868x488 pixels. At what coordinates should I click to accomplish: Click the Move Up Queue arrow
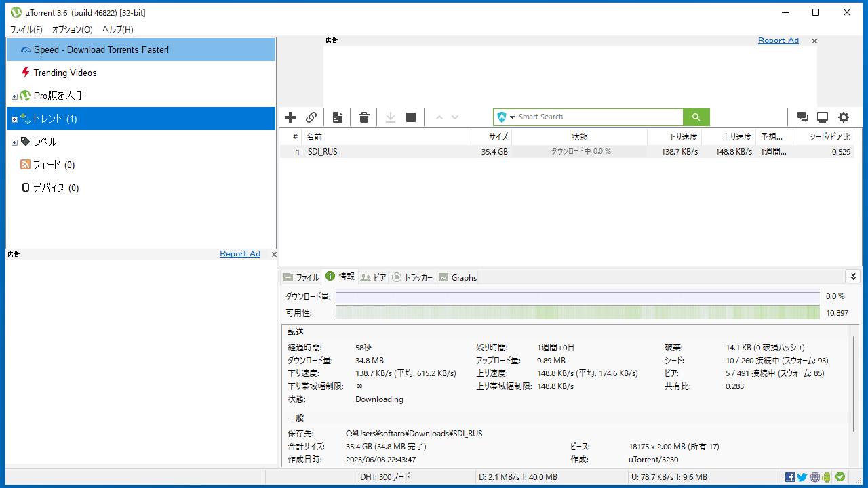(x=439, y=117)
